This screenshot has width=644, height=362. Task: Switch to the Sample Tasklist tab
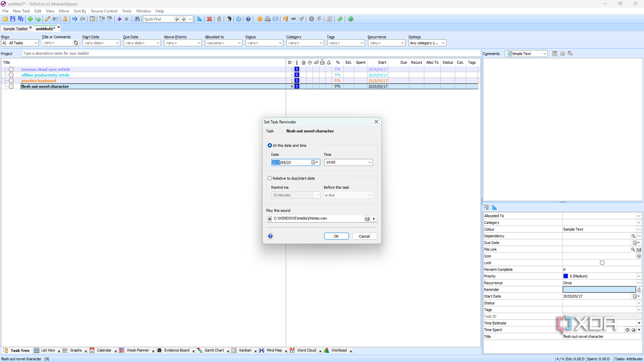tap(15, 29)
